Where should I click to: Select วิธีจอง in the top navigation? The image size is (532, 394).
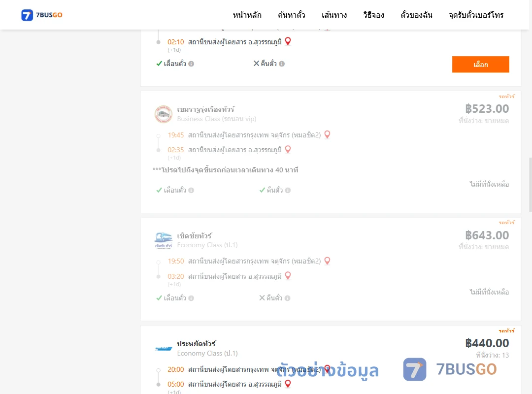[373, 15]
